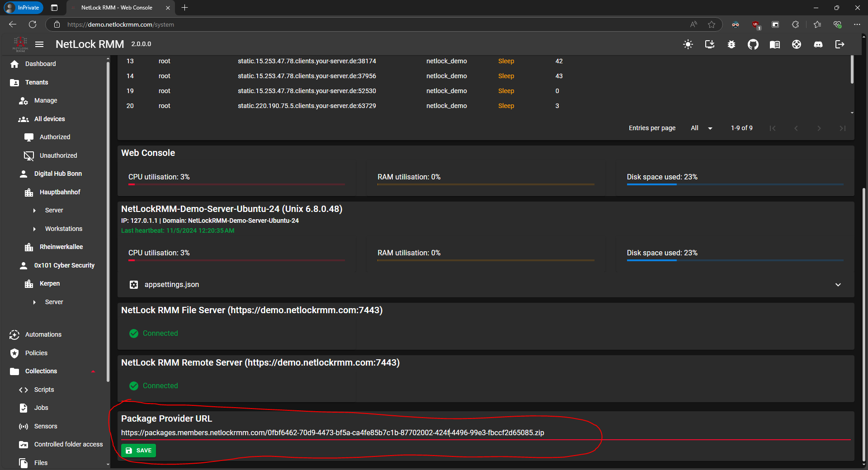Expand Server group under Hauptbahnhof

(34, 210)
